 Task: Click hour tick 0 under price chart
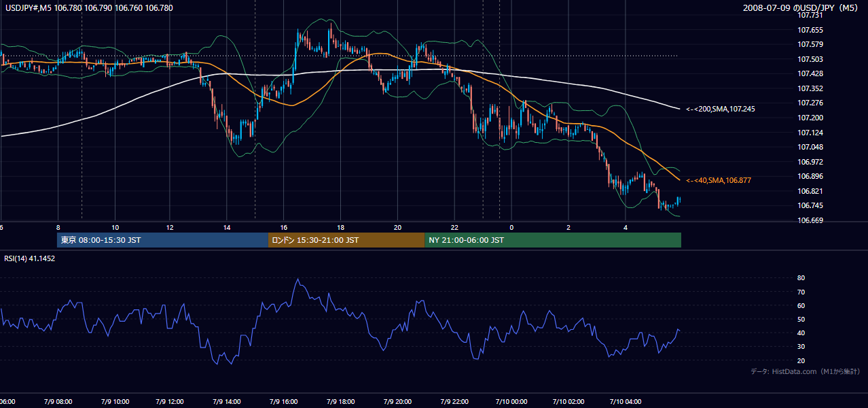coord(511,227)
